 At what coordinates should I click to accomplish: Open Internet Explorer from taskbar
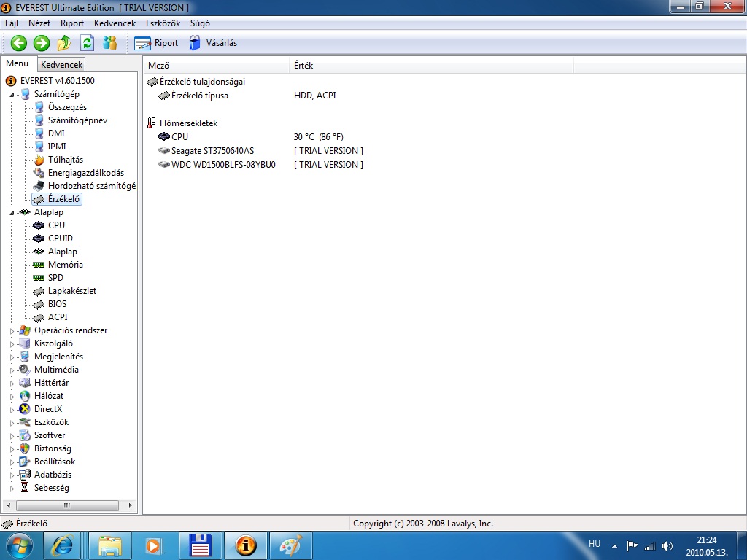pos(62,545)
